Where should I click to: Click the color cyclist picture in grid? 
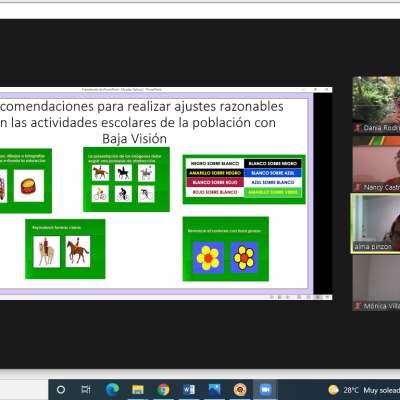tap(100, 194)
